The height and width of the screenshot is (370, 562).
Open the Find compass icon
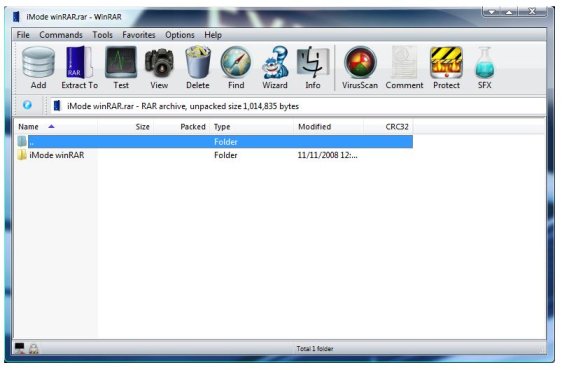(x=236, y=68)
